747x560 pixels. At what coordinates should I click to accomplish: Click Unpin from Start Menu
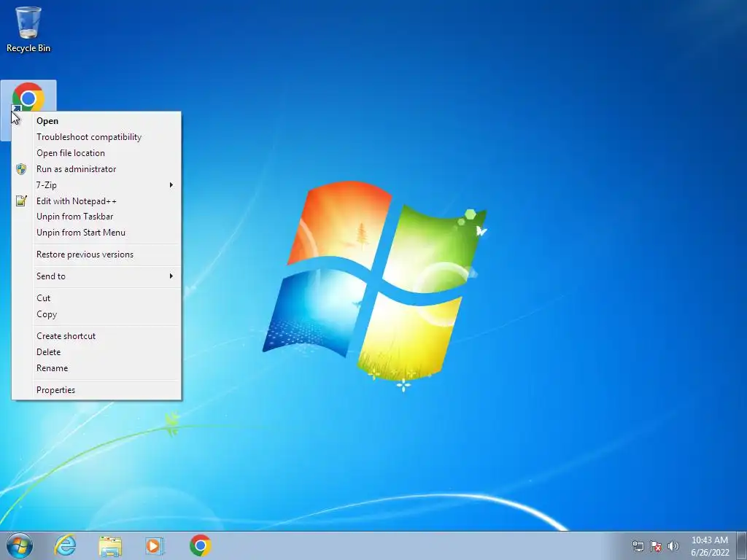[97, 233]
